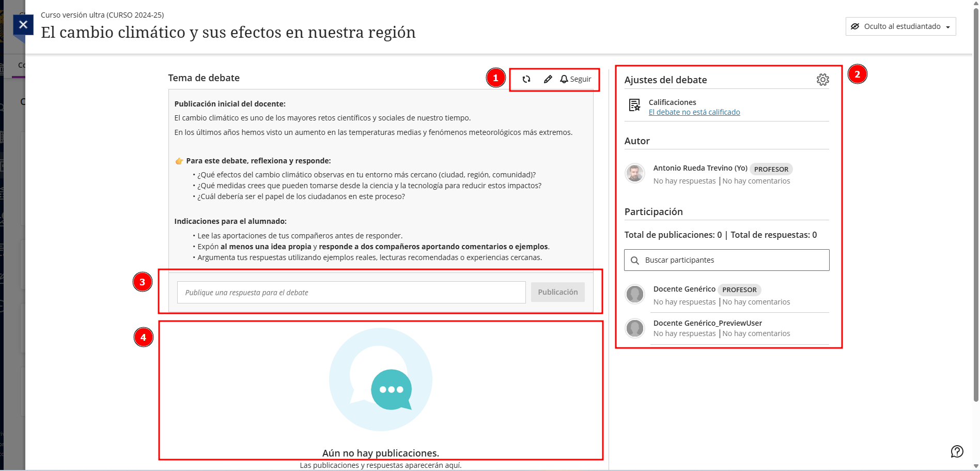
Task: Click Docente Genérico's avatar icon
Action: (x=635, y=294)
